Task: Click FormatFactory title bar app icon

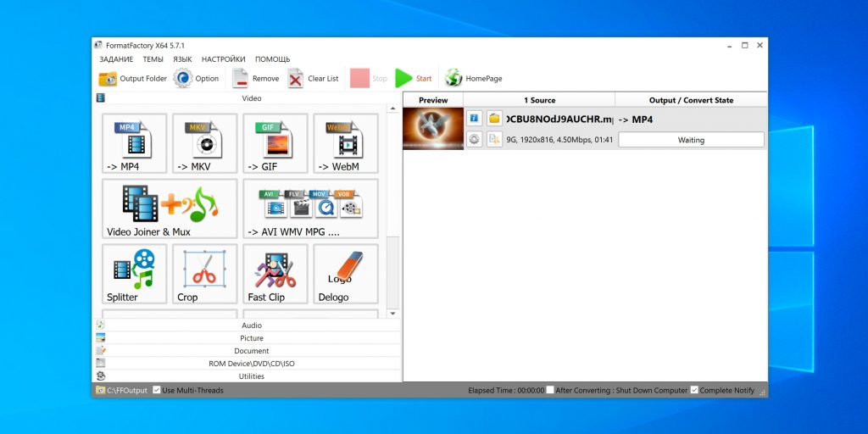Action: 98,45
